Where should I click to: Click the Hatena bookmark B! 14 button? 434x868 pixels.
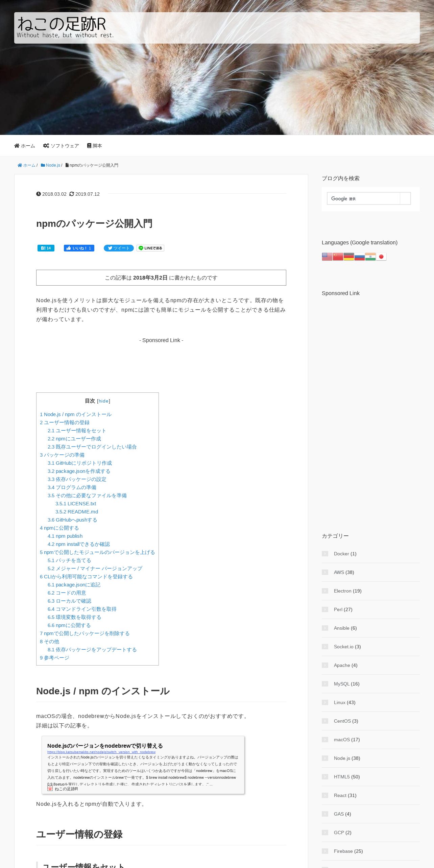tap(46, 248)
